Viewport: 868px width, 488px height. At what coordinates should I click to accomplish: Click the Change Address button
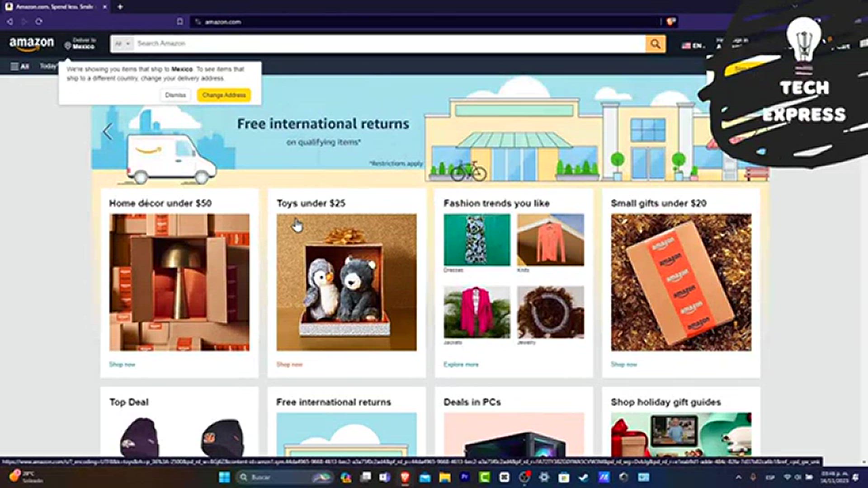(x=224, y=95)
